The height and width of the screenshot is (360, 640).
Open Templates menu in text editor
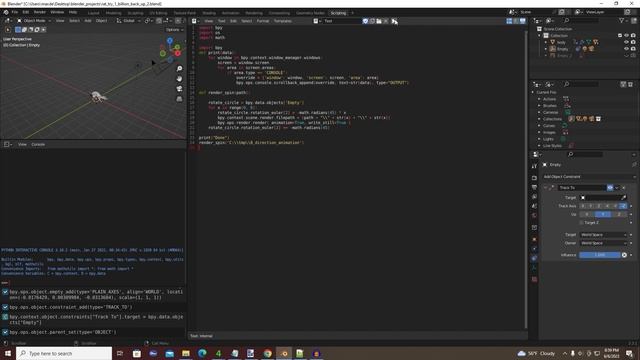(x=282, y=21)
